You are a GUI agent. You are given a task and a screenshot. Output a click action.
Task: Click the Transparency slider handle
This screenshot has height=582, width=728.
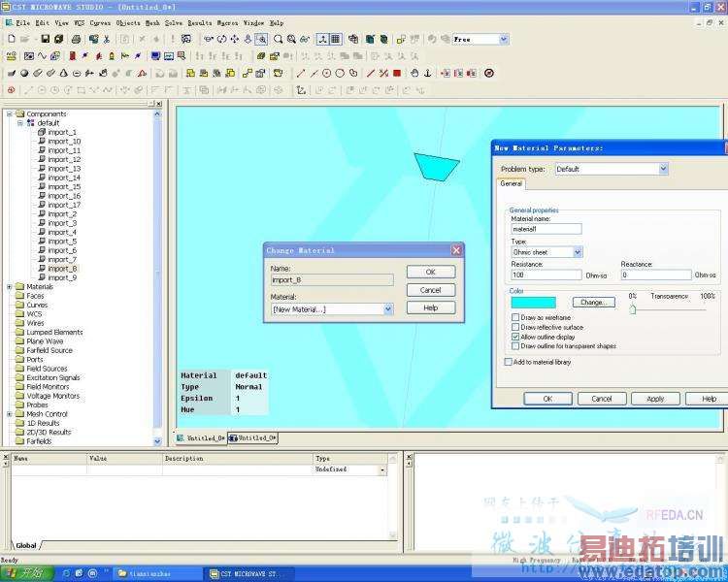click(x=632, y=308)
